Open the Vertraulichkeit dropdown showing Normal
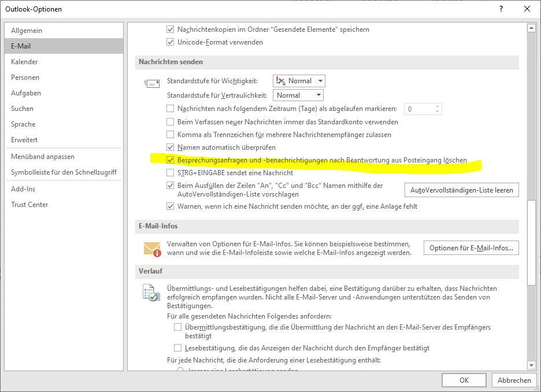Viewport: 541px width, 392px height. click(x=298, y=95)
